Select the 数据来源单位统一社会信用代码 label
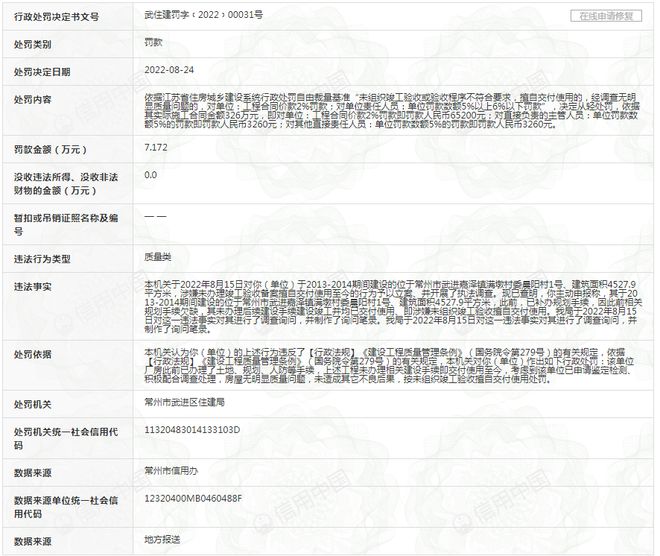The height and width of the screenshot is (556, 660). pyautogui.click(x=66, y=507)
